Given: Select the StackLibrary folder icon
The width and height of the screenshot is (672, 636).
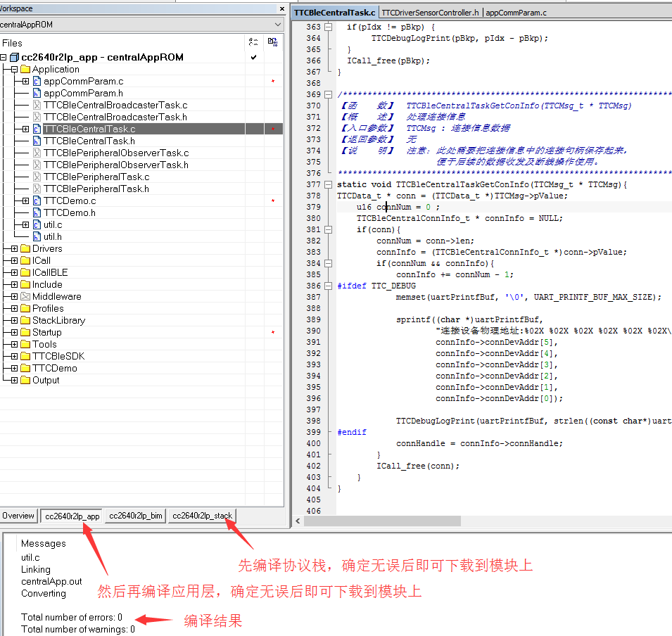Looking at the screenshot, I should tap(25, 321).
